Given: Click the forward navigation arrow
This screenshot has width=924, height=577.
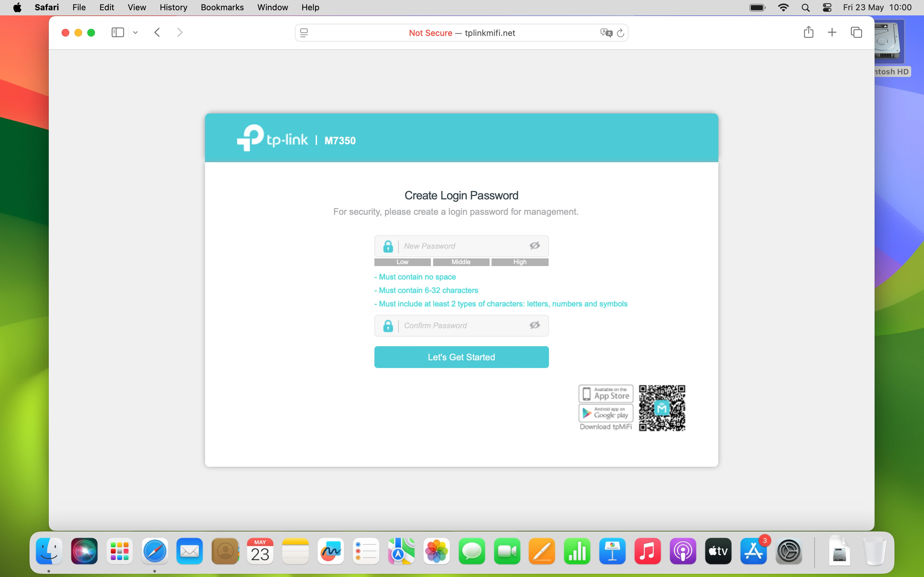Looking at the screenshot, I should pos(180,32).
